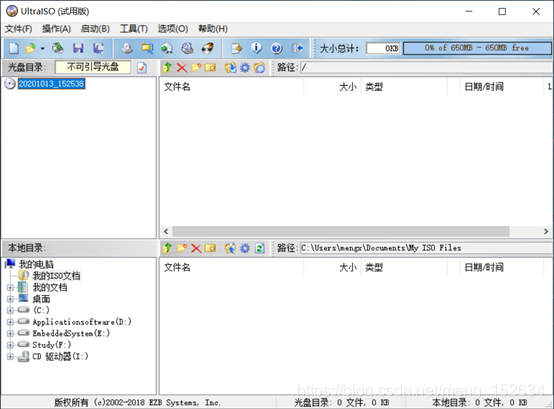Create a new ISO with the blank page icon
This screenshot has height=409, width=554.
coord(14,48)
